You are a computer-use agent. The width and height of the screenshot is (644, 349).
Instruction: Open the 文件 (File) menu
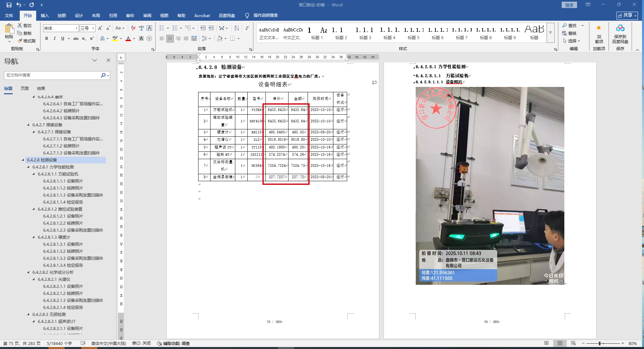click(x=9, y=15)
